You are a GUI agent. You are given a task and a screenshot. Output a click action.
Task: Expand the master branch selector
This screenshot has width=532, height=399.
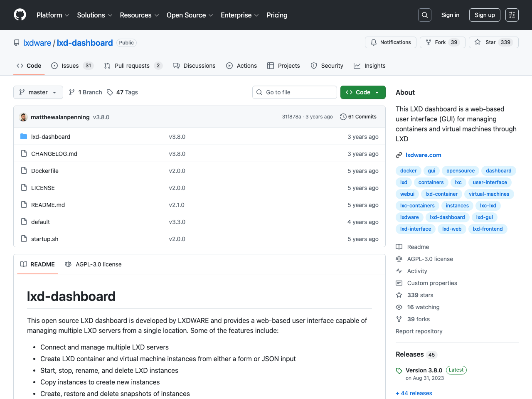pyautogui.click(x=38, y=92)
